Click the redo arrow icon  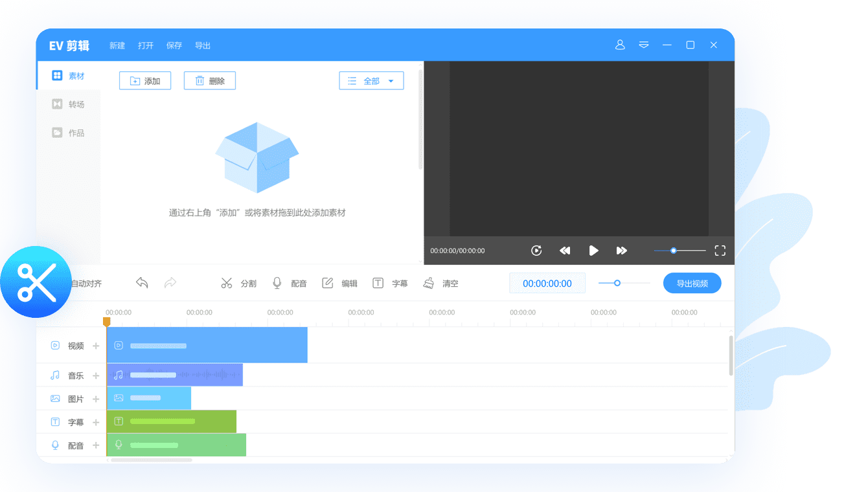click(x=170, y=283)
